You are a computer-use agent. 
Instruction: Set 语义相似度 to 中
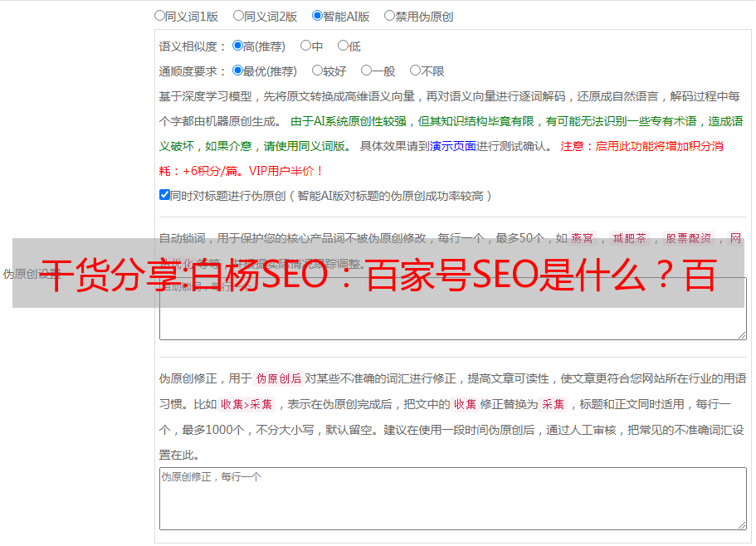pyautogui.click(x=306, y=46)
